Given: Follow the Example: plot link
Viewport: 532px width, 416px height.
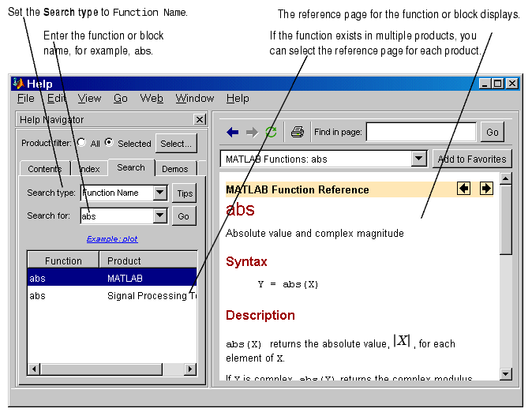Looking at the screenshot, I should point(112,239).
